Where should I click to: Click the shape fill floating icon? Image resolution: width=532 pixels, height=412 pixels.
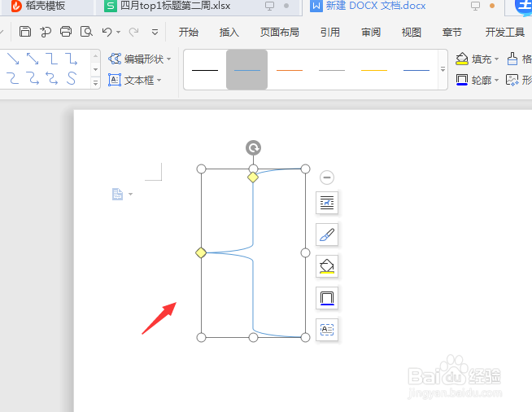coord(327,266)
